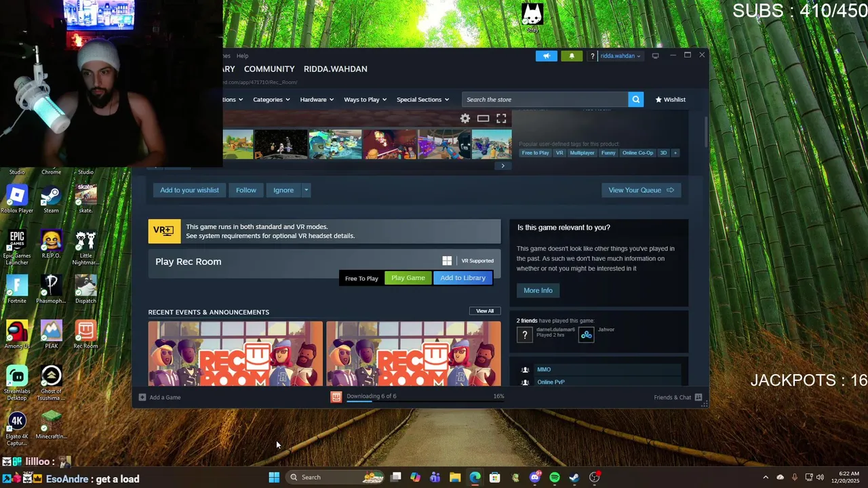The width and height of the screenshot is (868, 488).
Task: Select Among Us desktop icon
Action: pos(17,335)
